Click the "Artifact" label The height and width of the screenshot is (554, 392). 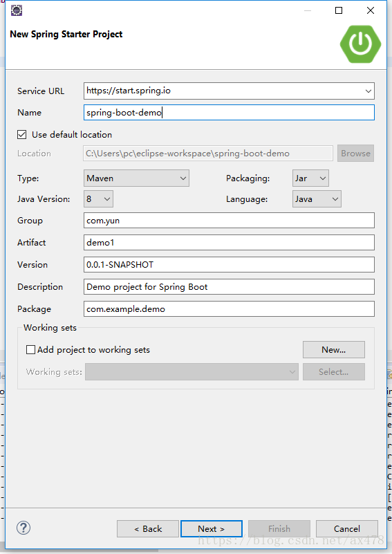point(31,242)
